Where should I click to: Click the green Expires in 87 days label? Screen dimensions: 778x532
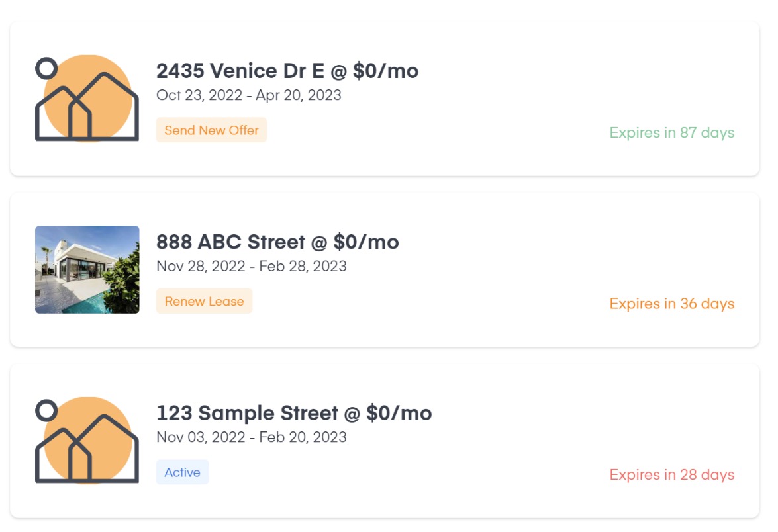pos(672,133)
